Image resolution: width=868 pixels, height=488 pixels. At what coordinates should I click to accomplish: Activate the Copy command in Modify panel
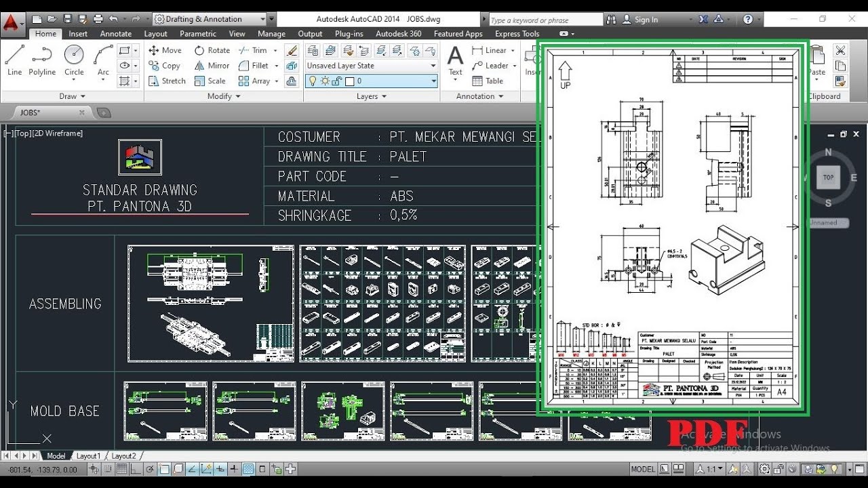tap(164, 66)
